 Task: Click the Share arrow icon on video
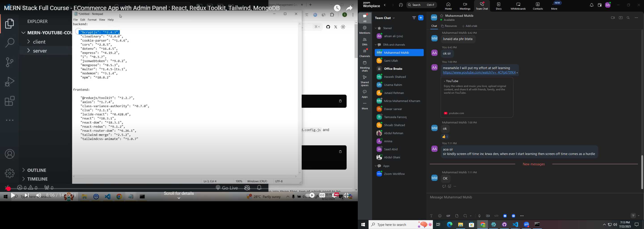point(350,8)
